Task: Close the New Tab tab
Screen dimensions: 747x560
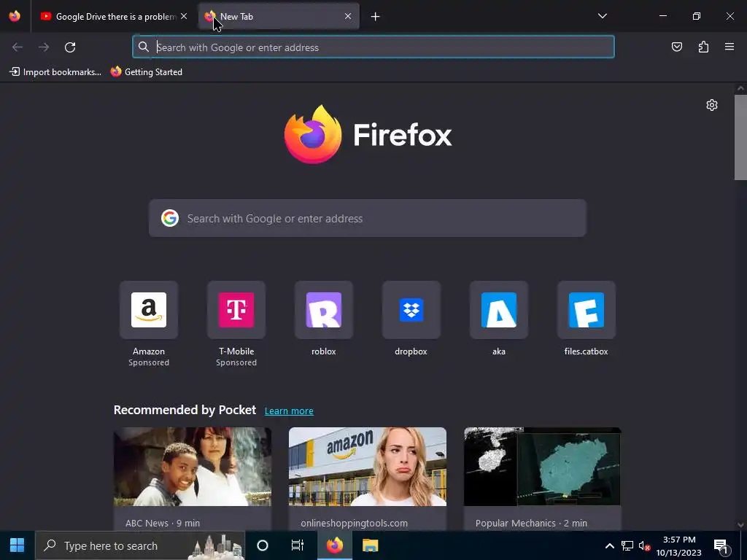Action: pyautogui.click(x=348, y=16)
